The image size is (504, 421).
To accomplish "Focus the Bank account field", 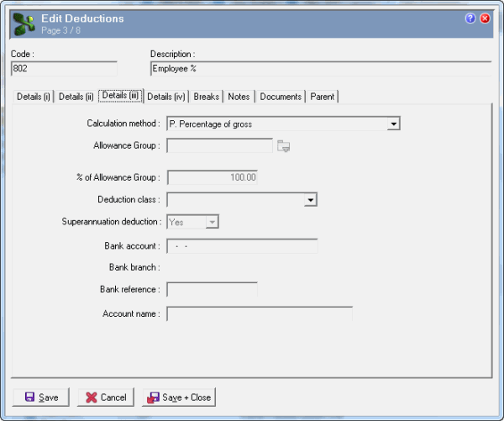I will coord(242,246).
